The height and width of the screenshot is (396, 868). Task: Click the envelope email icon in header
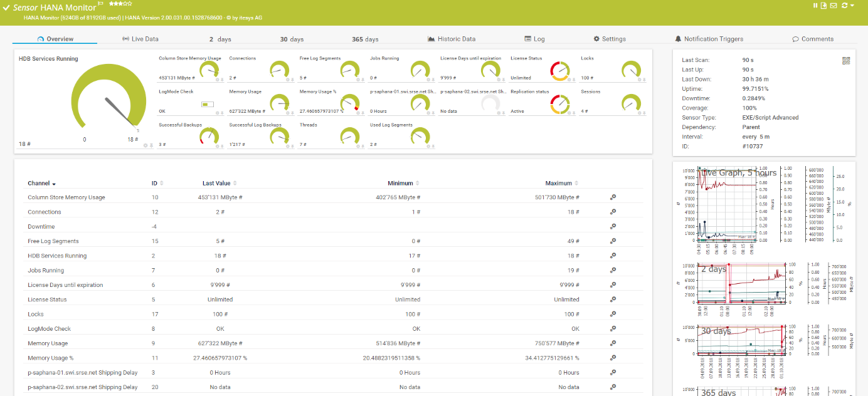pos(834,6)
